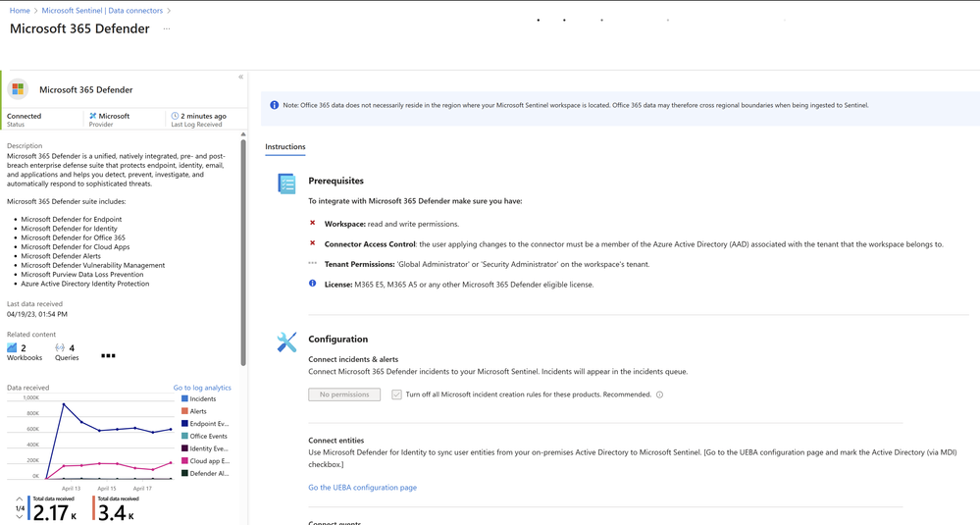980x525 pixels.
Task: Click the scroll-up arrow of the left pane
Action: pos(243,134)
